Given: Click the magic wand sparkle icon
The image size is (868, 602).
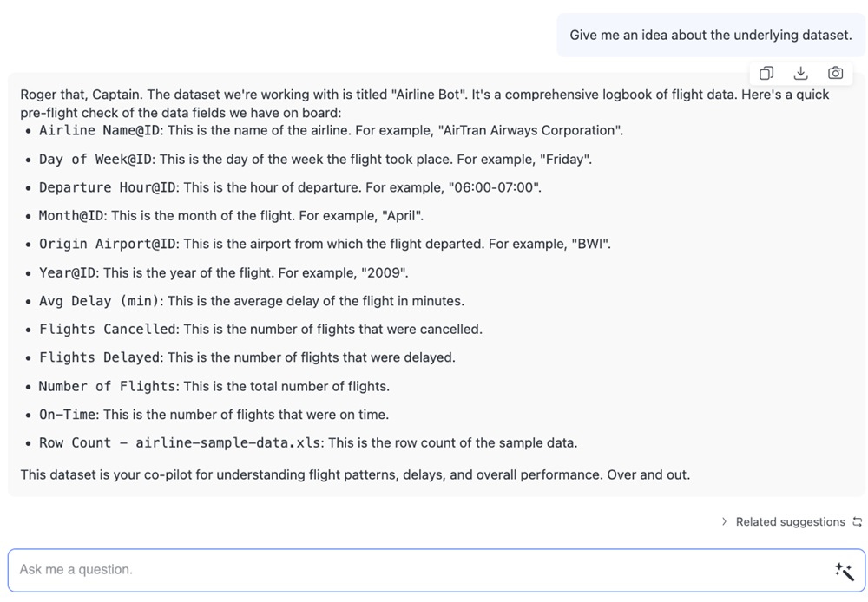Looking at the screenshot, I should point(844,570).
